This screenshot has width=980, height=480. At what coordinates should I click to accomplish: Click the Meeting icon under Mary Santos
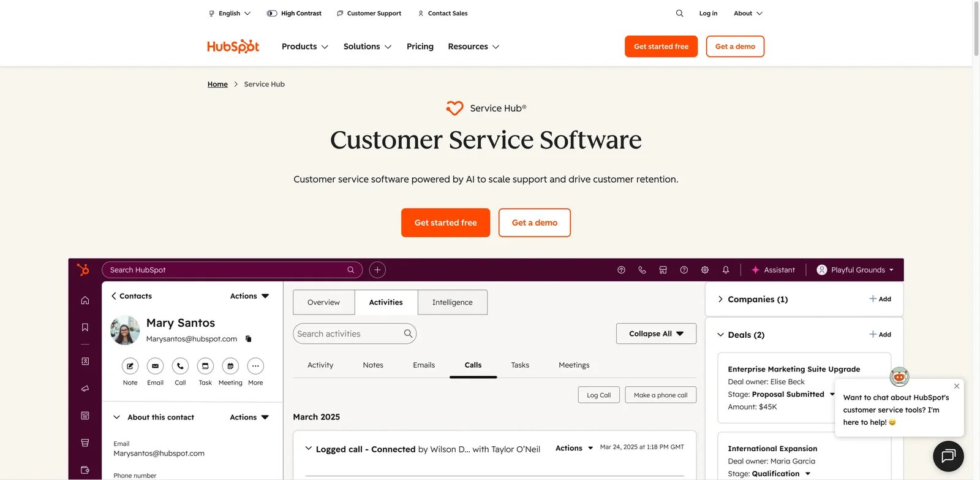(x=230, y=366)
